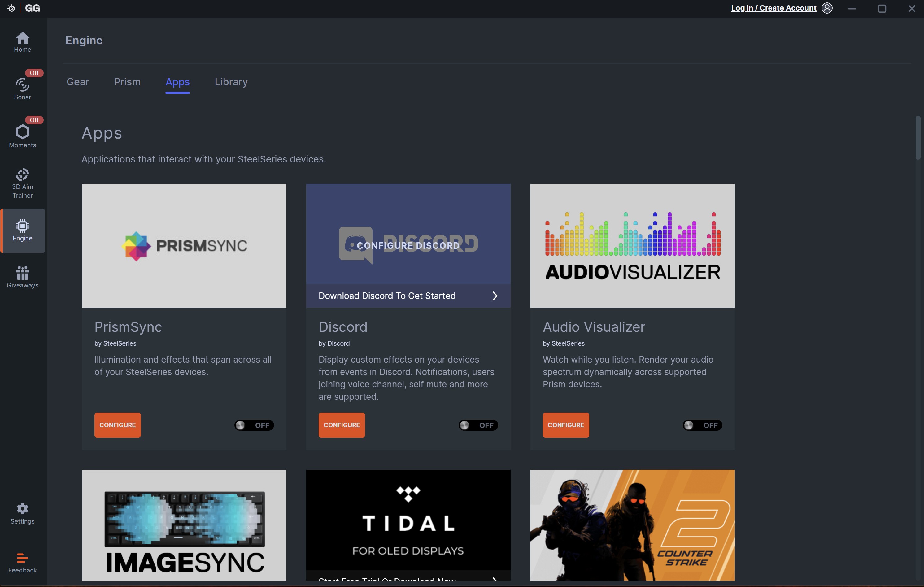924x587 pixels.
Task: Open the Gear tab
Action: pyautogui.click(x=77, y=82)
